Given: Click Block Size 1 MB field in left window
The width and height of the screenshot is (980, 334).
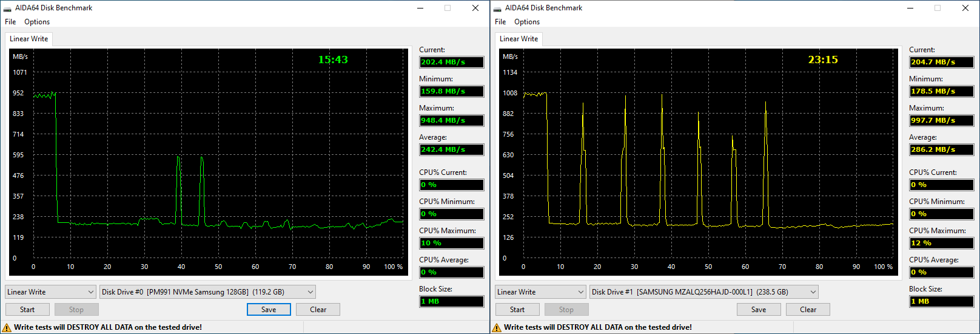Looking at the screenshot, I should click(x=452, y=301).
